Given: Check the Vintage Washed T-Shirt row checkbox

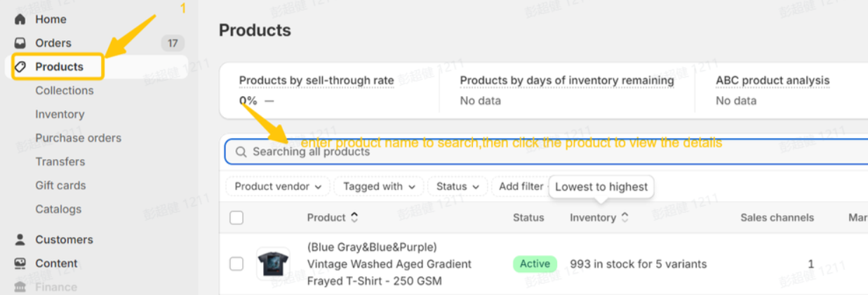Looking at the screenshot, I should 236,264.
